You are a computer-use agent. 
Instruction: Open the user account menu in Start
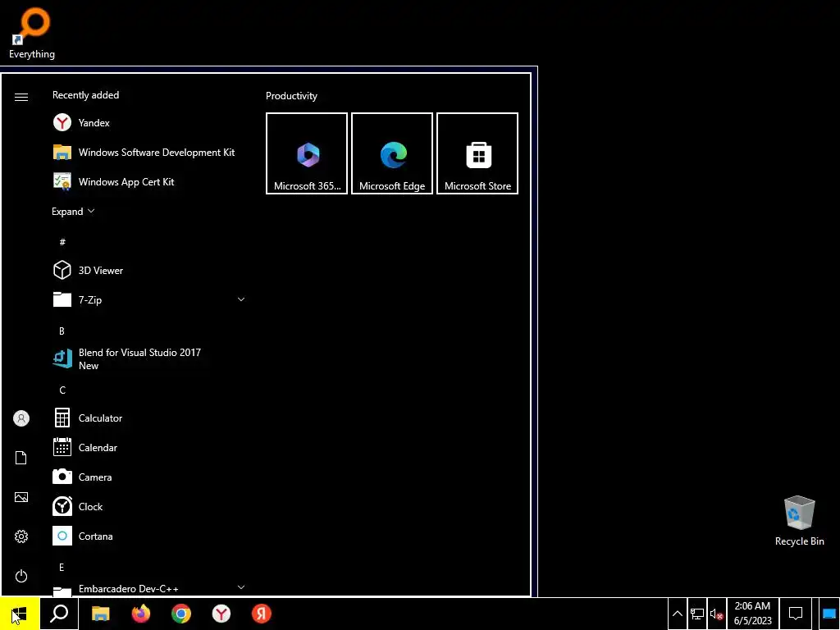(x=21, y=418)
